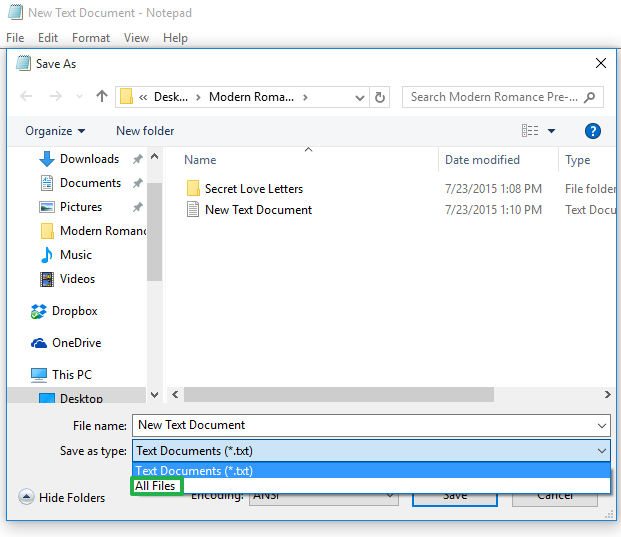Click the New folder button
Viewport: 621px width, 537px height.
(145, 131)
